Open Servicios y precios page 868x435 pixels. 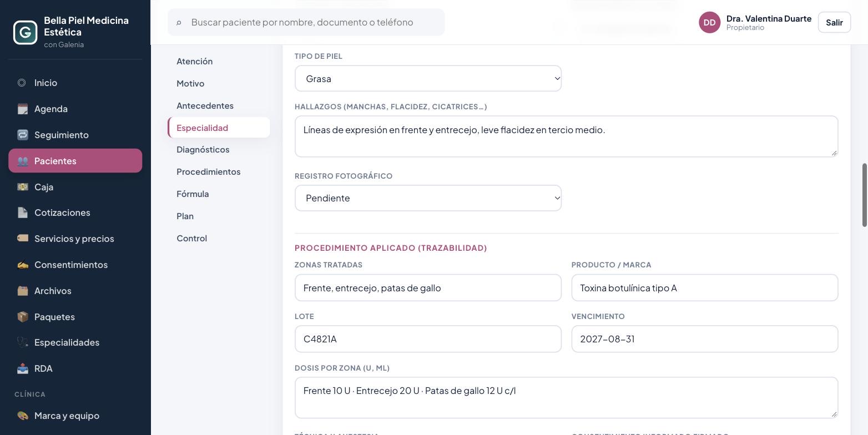pyautogui.click(x=75, y=239)
